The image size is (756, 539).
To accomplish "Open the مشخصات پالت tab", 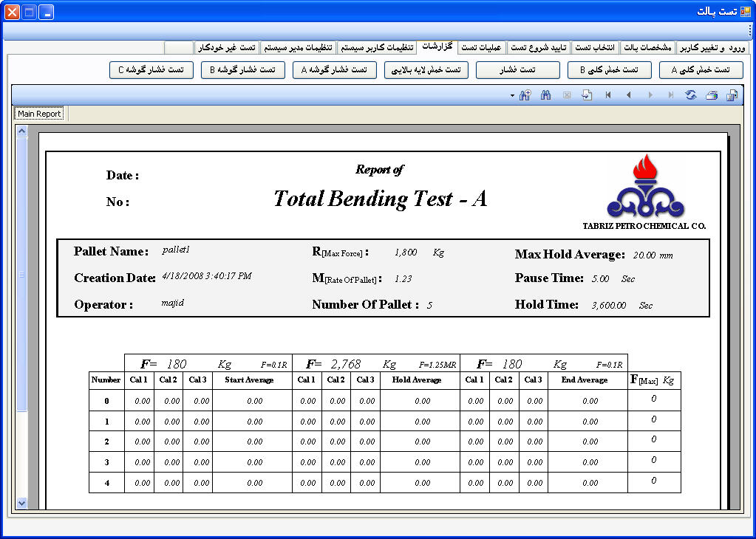I will (647, 47).
